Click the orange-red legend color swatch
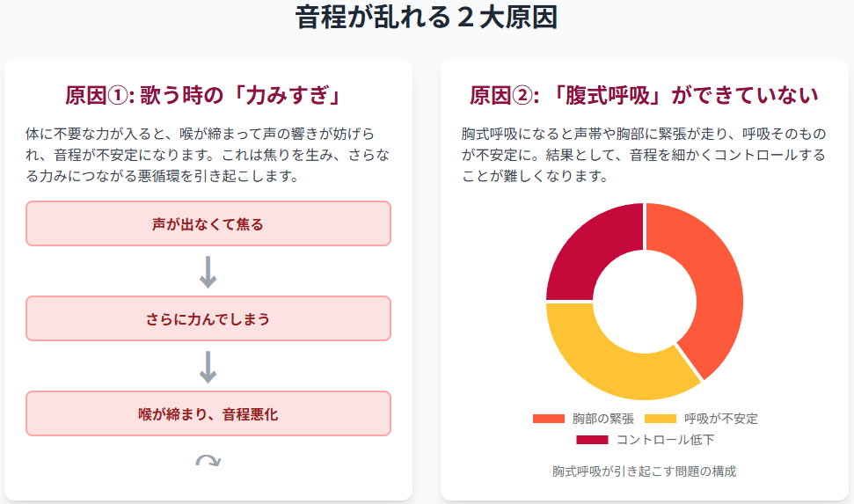Viewport: 854px width, 504px height. point(548,419)
